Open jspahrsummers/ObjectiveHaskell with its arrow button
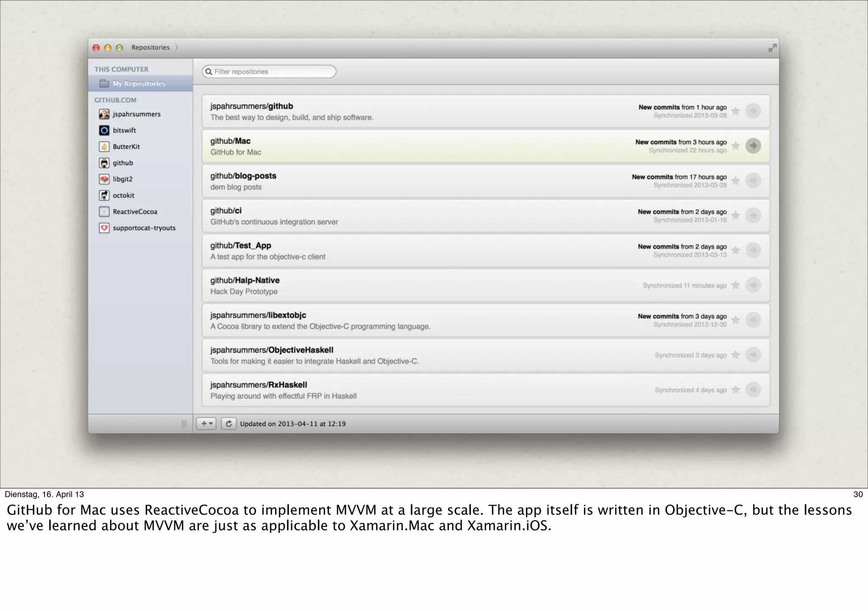This screenshot has height=611, width=868. 753,355
